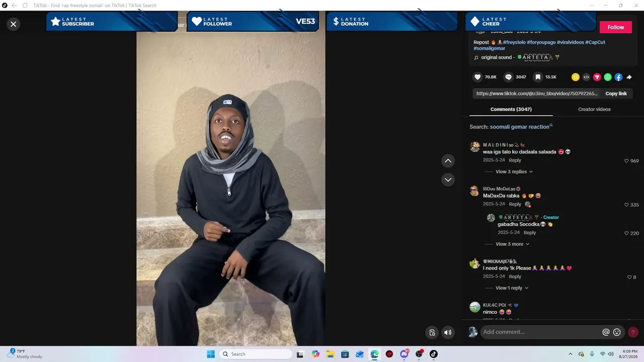The height and width of the screenshot is (362, 644).
Task: Click the microphone icon in the system tray
Action: coord(592,354)
